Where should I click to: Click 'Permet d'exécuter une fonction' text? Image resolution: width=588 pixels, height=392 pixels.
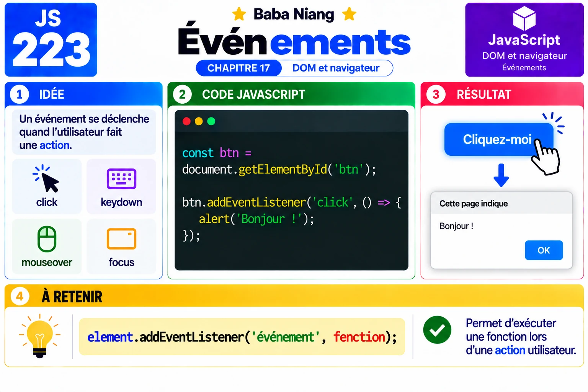click(x=521, y=336)
